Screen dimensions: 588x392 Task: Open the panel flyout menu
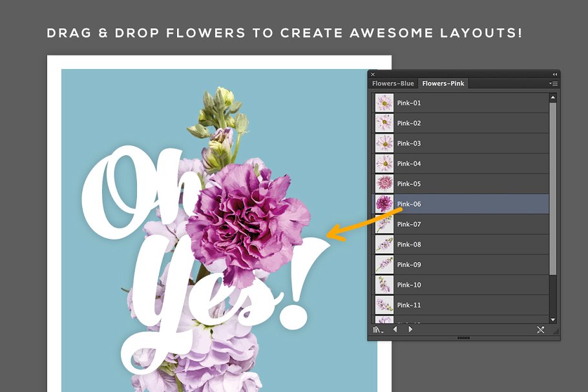point(553,83)
